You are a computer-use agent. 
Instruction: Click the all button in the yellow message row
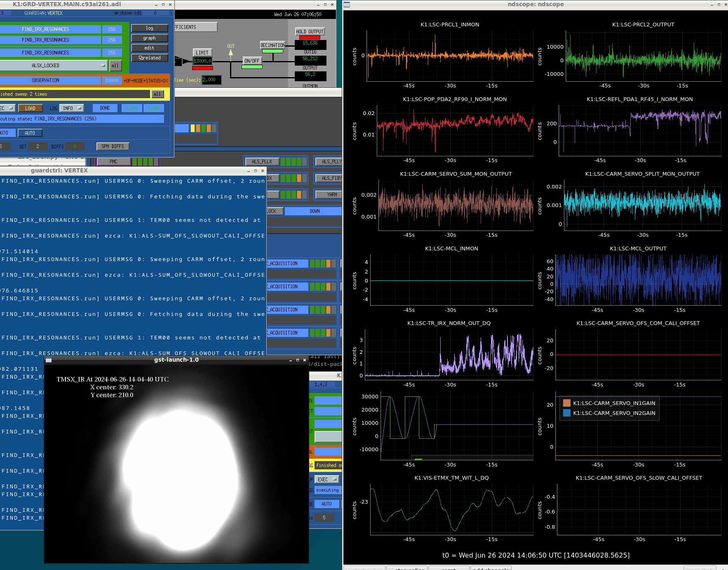[x=157, y=94]
